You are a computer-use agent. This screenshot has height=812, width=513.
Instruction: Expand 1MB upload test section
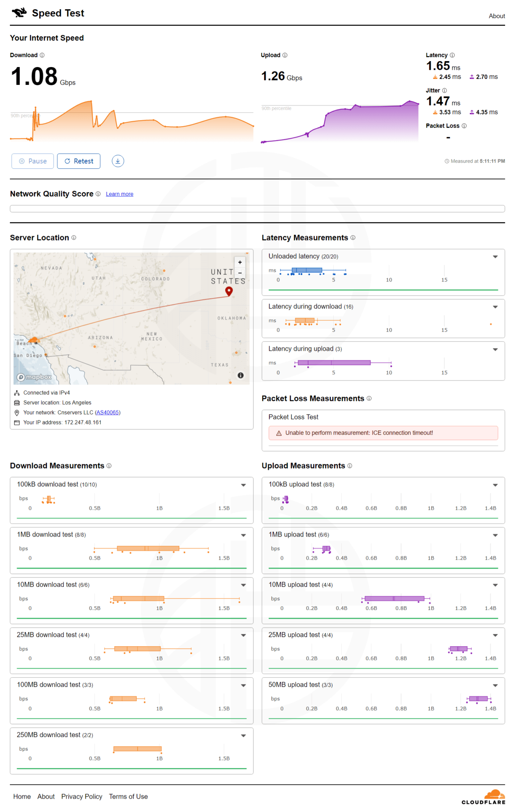[x=495, y=535]
